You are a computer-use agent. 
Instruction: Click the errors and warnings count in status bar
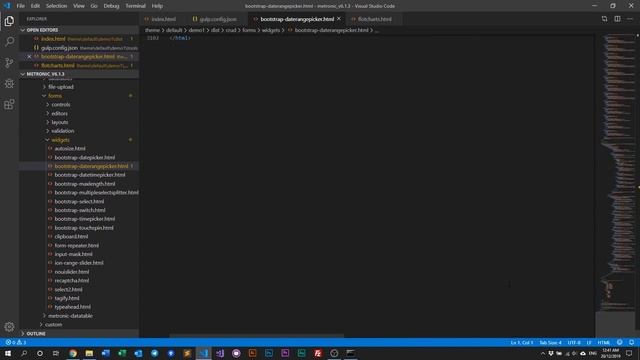[x=16, y=342]
